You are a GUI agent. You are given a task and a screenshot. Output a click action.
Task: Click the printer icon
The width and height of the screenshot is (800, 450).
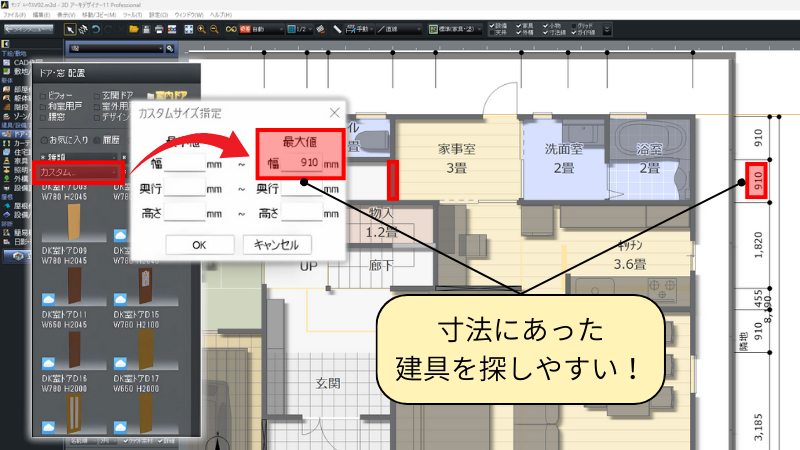159,30
